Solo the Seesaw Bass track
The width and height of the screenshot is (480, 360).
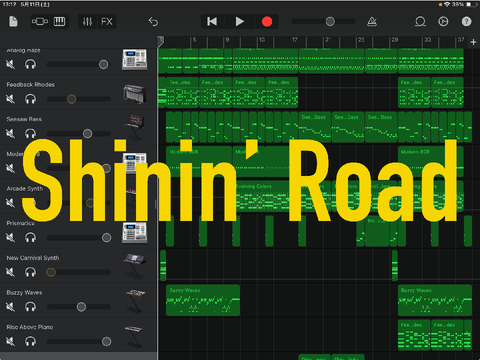tap(30, 133)
